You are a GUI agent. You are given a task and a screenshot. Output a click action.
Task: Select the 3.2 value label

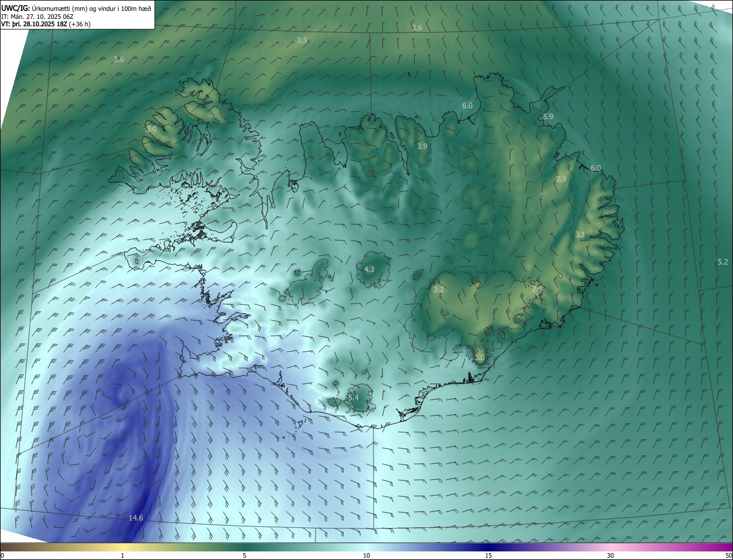(x=439, y=290)
